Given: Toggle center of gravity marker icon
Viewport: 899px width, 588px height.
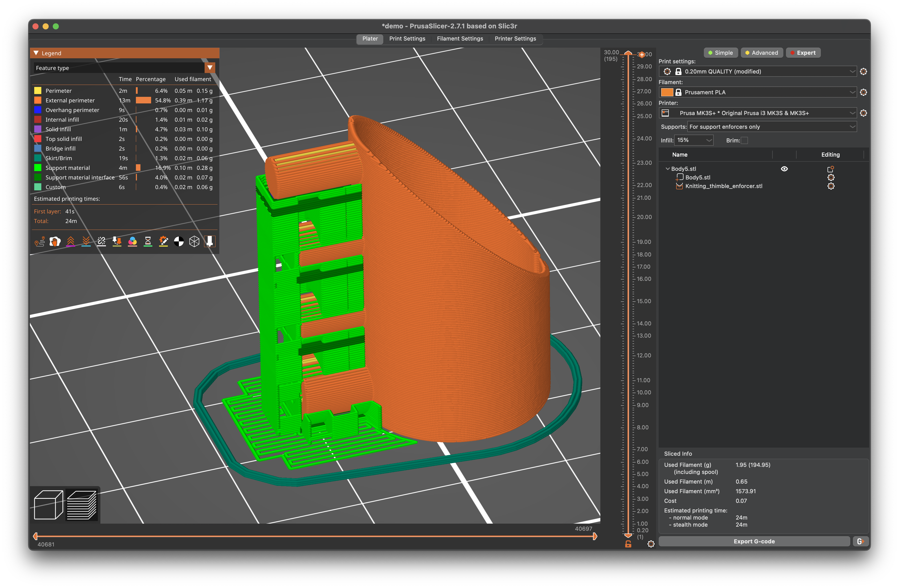Looking at the screenshot, I should (x=179, y=242).
